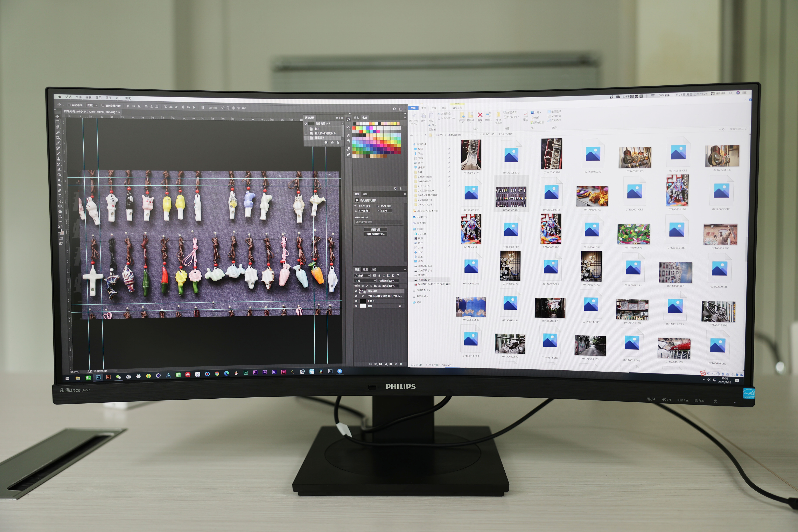Open Photoshop from the Windows taskbar
The image size is (798, 532).
[98, 377]
